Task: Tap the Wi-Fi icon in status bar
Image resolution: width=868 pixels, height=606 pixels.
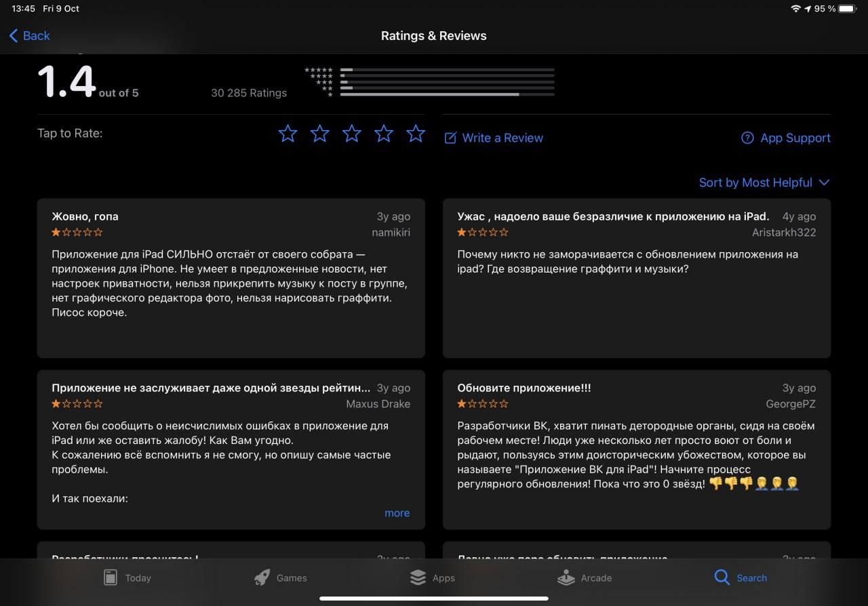Action: (795, 9)
